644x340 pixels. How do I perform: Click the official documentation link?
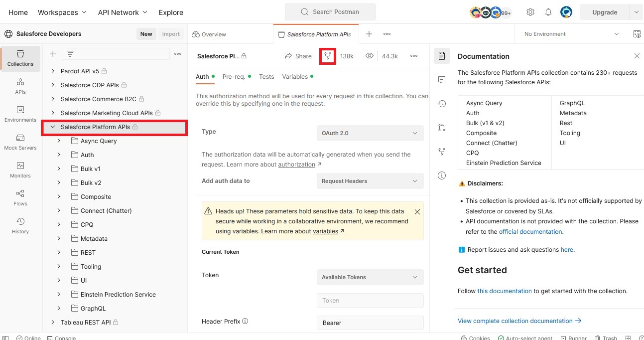pos(530,231)
